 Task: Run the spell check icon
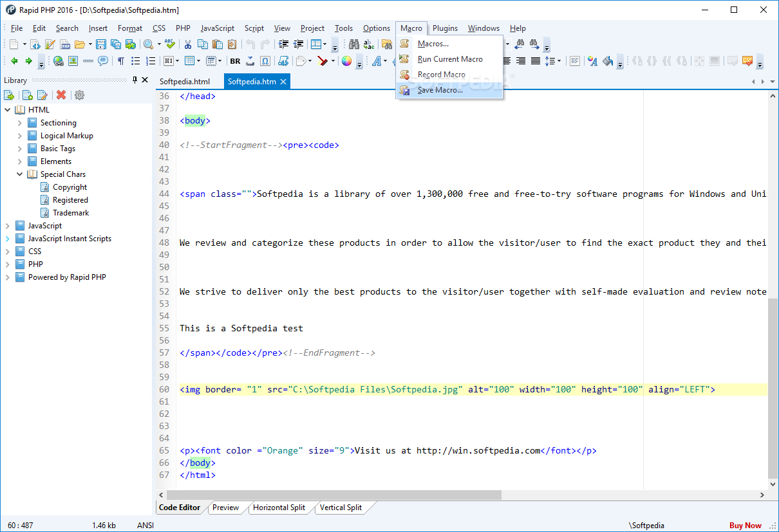[169, 44]
